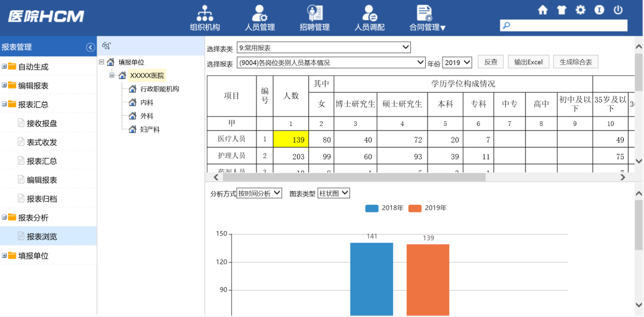
Task: Click the 输出Excel button
Action: click(528, 62)
